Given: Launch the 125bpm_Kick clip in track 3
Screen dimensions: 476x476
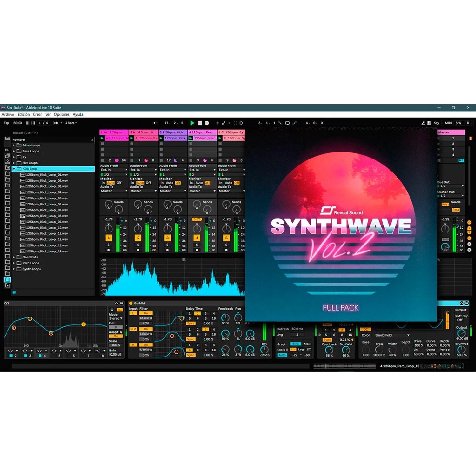Looking at the screenshot, I should 161,138.
